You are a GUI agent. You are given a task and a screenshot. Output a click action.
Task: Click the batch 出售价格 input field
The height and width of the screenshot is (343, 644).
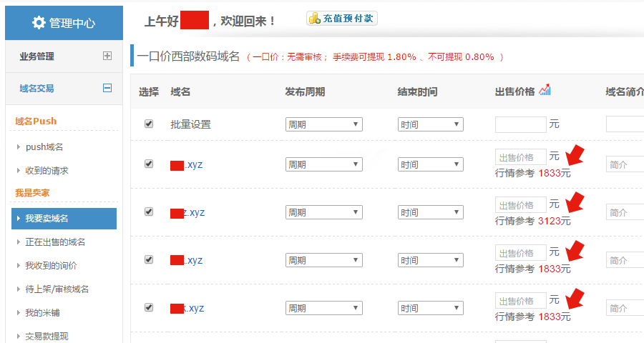pos(520,124)
